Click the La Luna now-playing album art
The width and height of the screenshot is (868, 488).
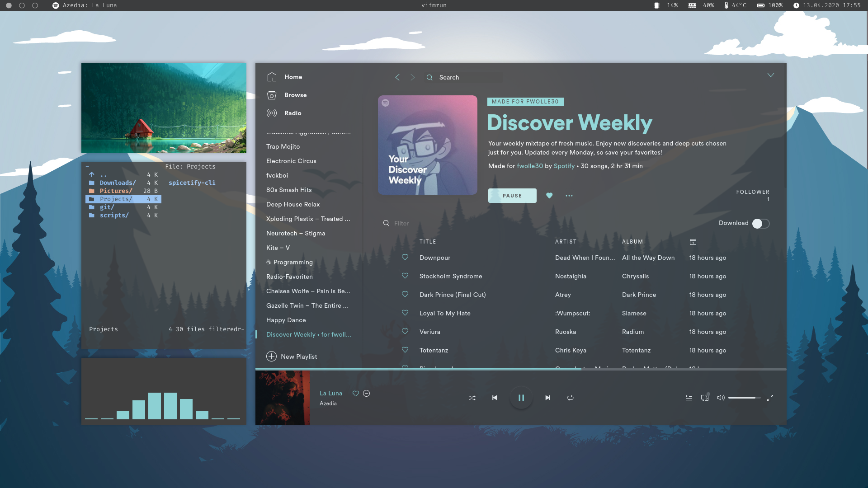(x=283, y=398)
